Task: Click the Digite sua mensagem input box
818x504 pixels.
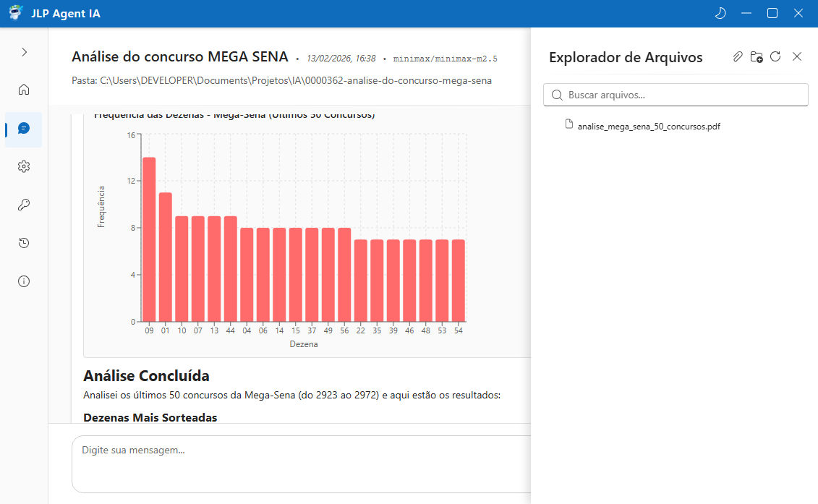Action: click(289, 464)
